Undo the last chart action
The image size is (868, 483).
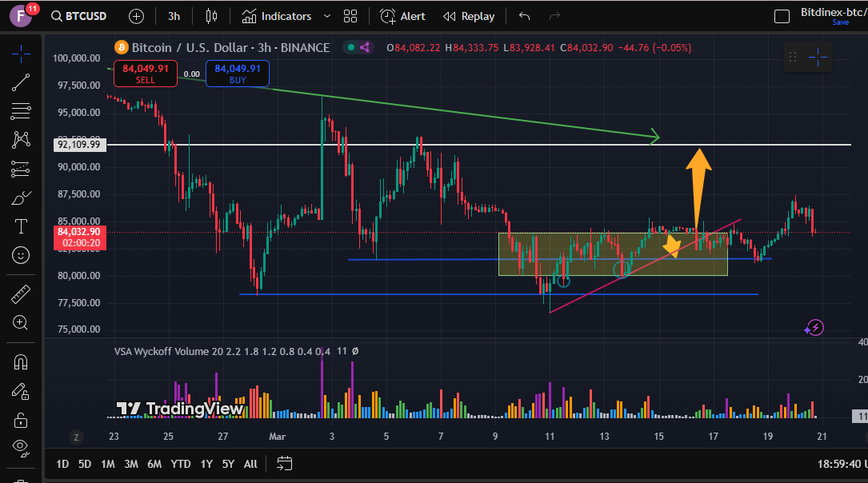coord(524,17)
